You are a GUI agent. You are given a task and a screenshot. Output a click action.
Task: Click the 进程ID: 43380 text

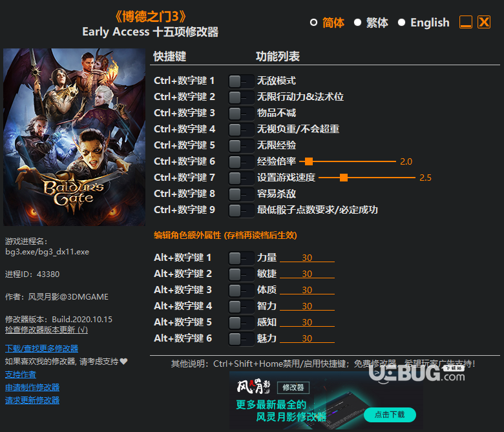point(32,274)
